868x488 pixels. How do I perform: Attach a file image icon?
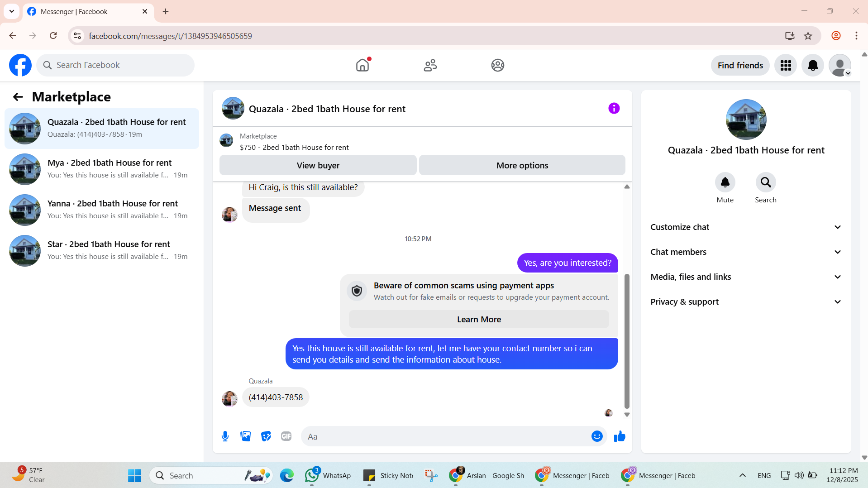[x=245, y=436]
